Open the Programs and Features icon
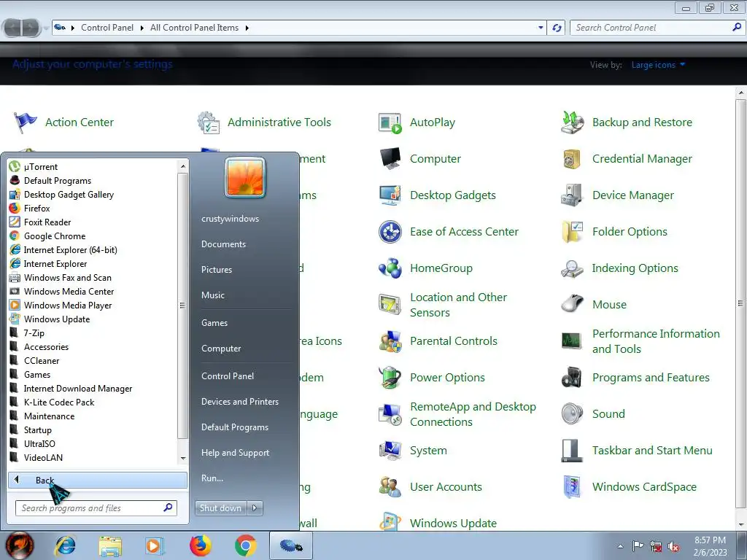The image size is (747, 560). (x=572, y=378)
